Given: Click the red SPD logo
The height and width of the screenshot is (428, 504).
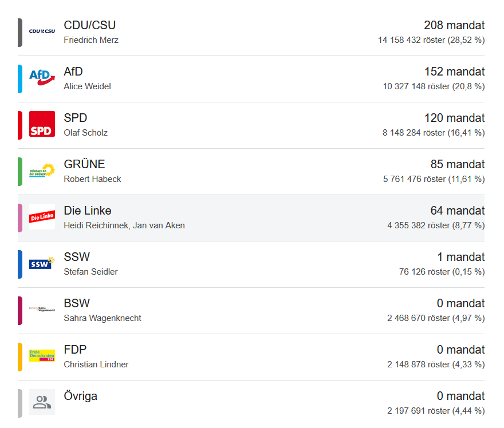Looking at the screenshot, I should [x=42, y=124].
